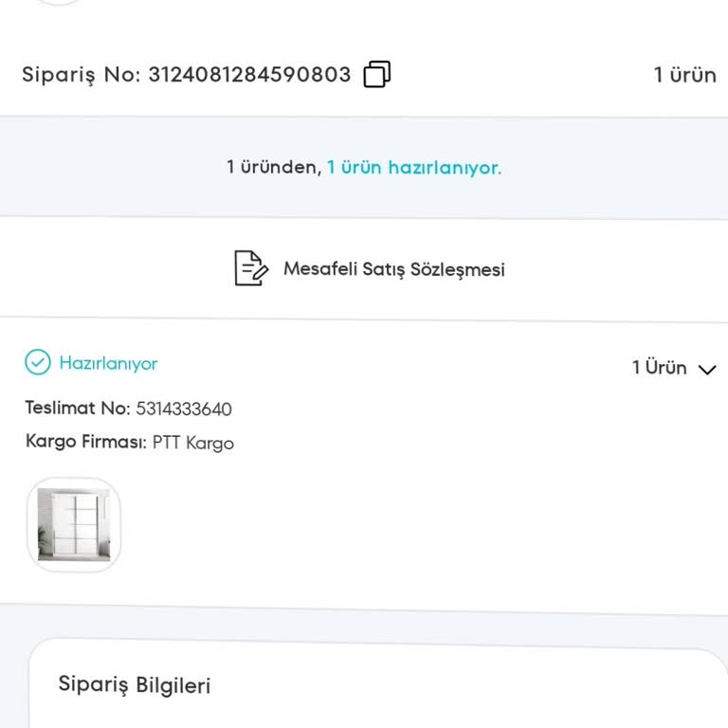Screen dimensions: 728x728
Task: Click the Kargo Firması label
Action: point(85,443)
